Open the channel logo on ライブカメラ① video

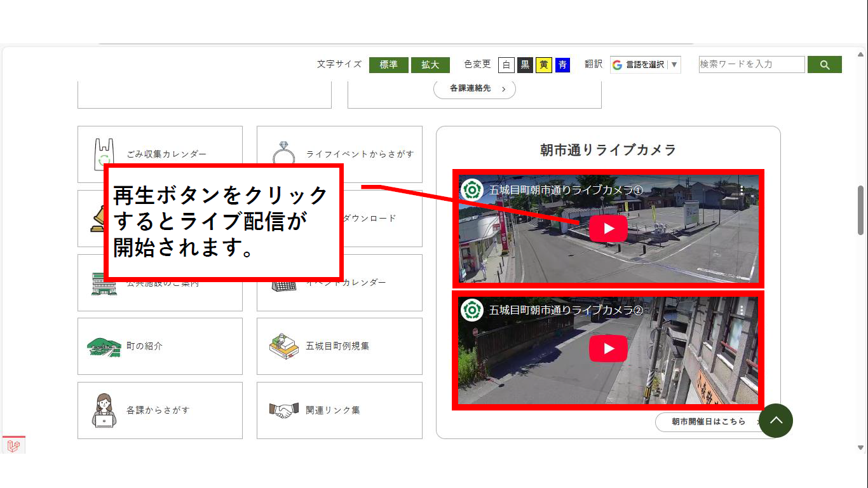471,190
